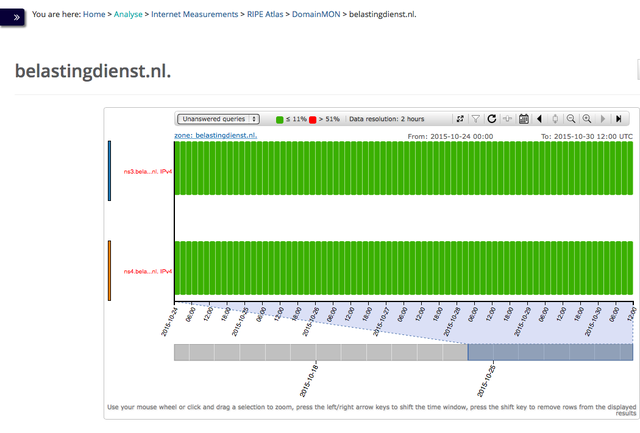Click the grey overview timeline region

tap(321, 352)
